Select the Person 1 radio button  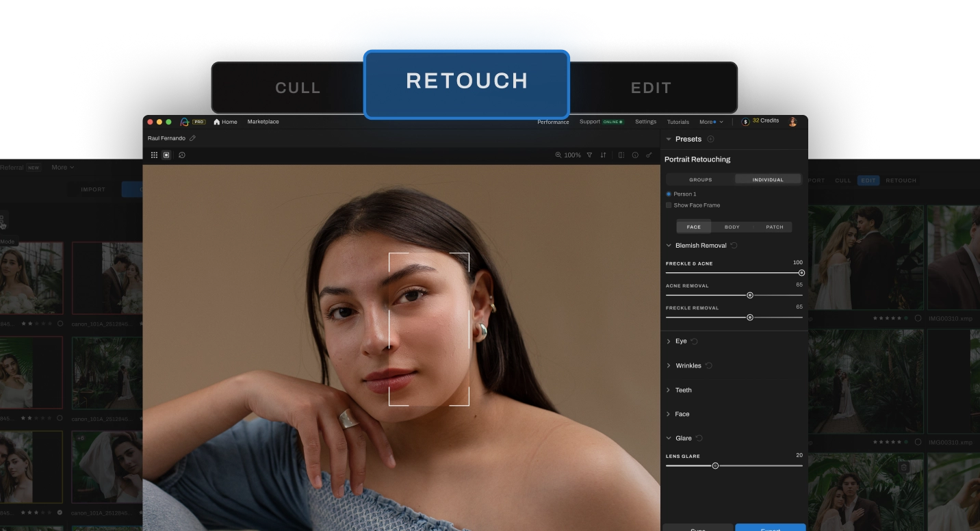pos(669,194)
